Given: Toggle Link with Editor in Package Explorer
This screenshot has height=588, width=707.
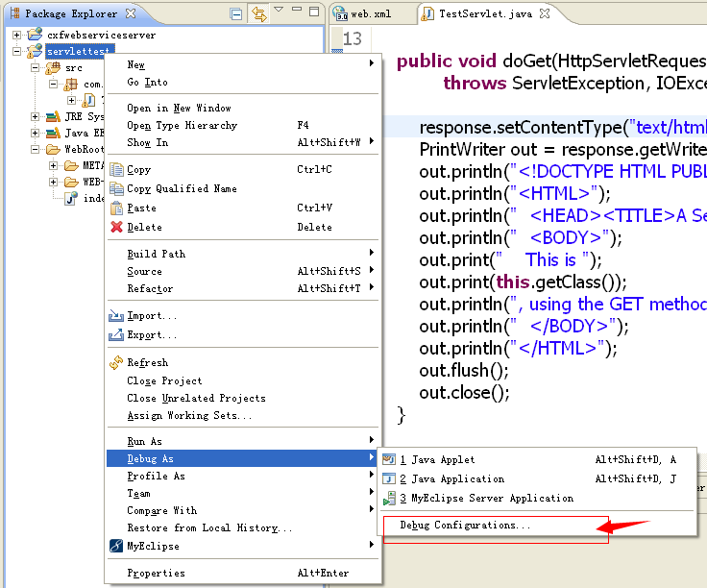Looking at the screenshot, I should click(258, 14).
